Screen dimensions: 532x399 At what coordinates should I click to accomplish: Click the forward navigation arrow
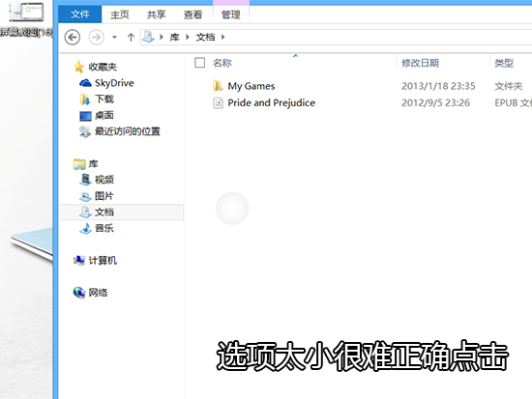click(x=97, y=37)
